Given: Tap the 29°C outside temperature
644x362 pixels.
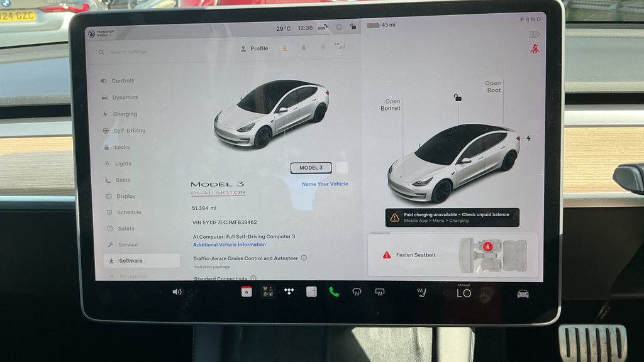Looking at the screenshot, I should 283,29.
